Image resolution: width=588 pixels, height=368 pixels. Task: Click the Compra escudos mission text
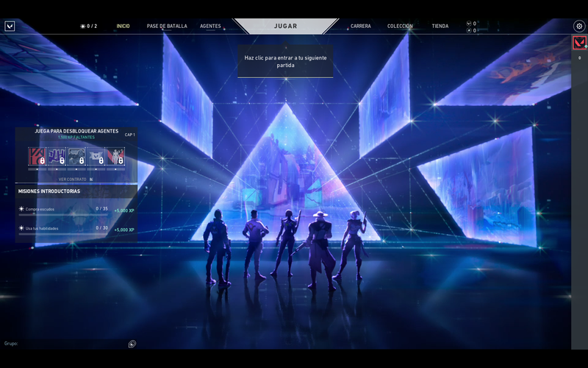coord(40,209)
